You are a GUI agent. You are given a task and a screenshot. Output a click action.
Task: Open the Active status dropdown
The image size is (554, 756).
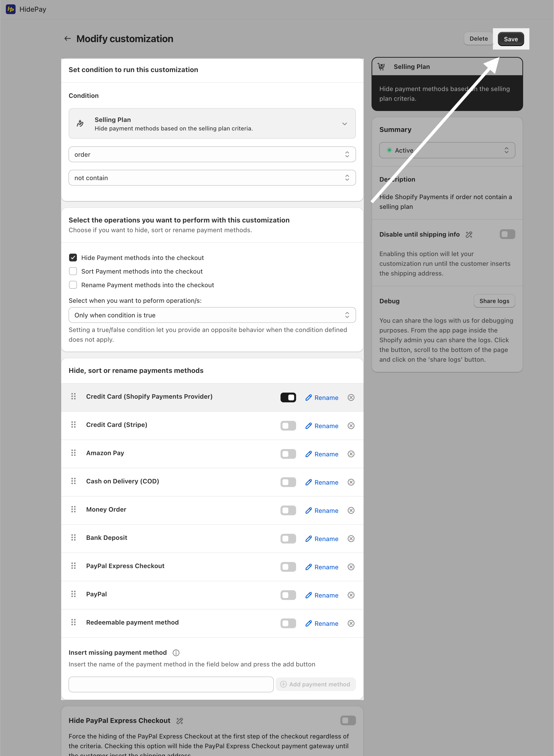click(x=447, y=150)
